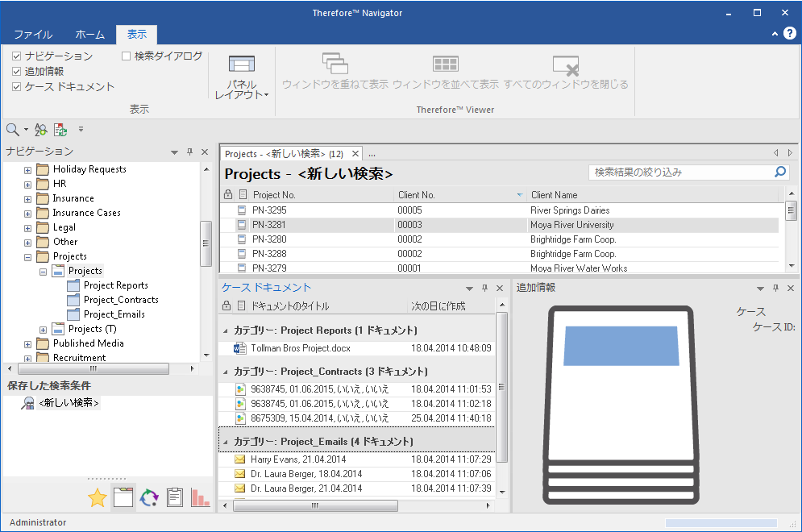Click the case documents vertical scrollbar thumb
The image size is (802, 532).
click(502, 387)
